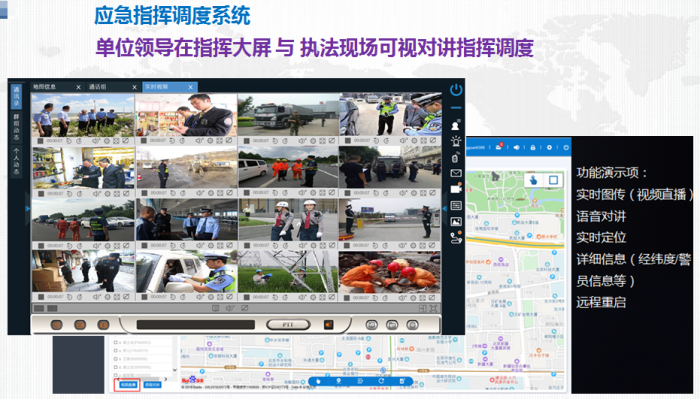The height and width of the screenshot is (399, 700).
Task: Switch to the 通话组 tab
Action: pyautogui.click(x=97, y=87)
